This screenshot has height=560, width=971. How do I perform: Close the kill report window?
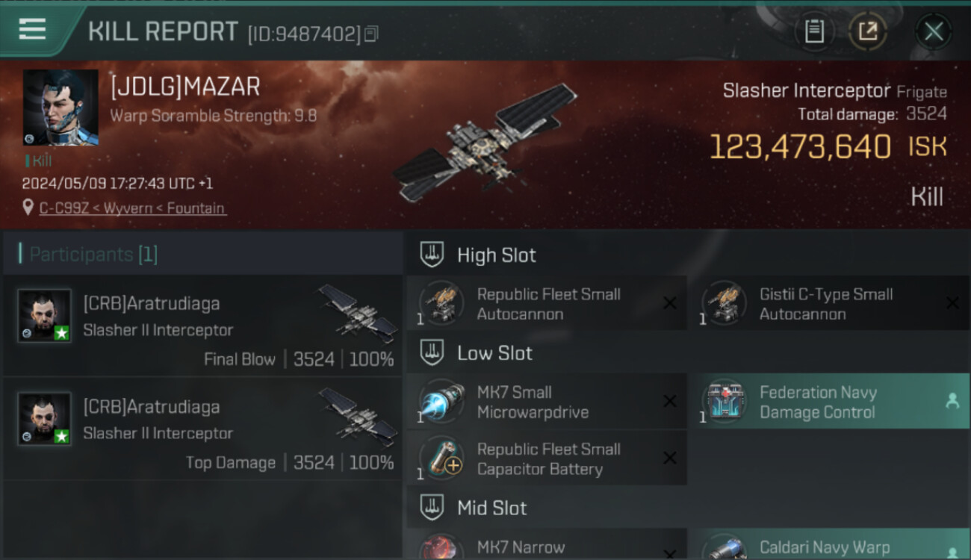coord(934,31)
